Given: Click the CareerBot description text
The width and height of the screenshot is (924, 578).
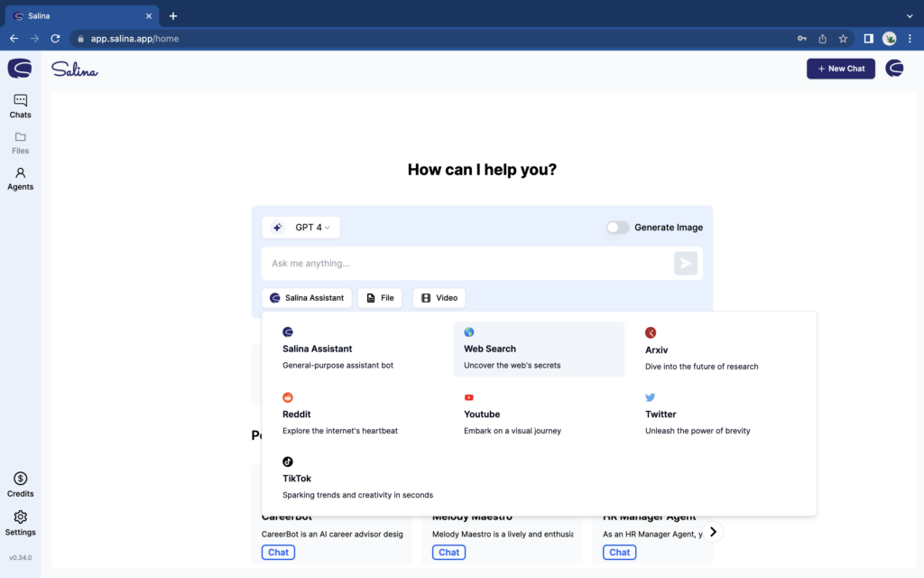Looking at the screenshot, I should point(332,534).
